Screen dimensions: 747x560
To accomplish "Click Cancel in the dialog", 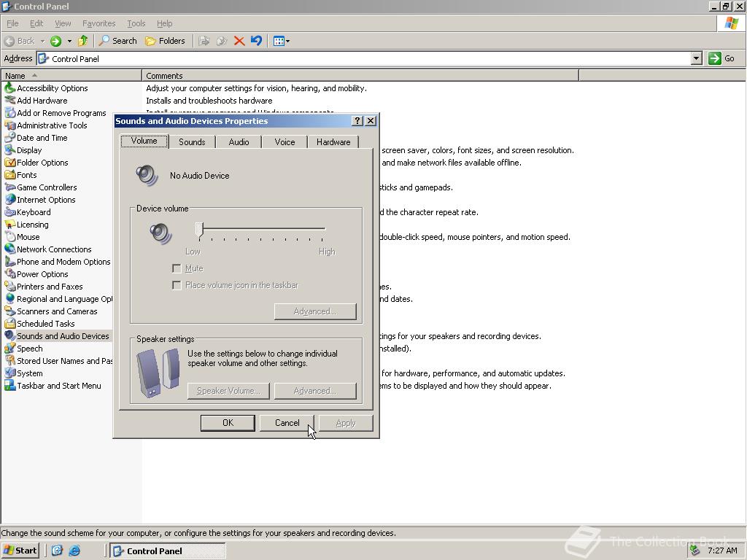I will coord(287,423).
